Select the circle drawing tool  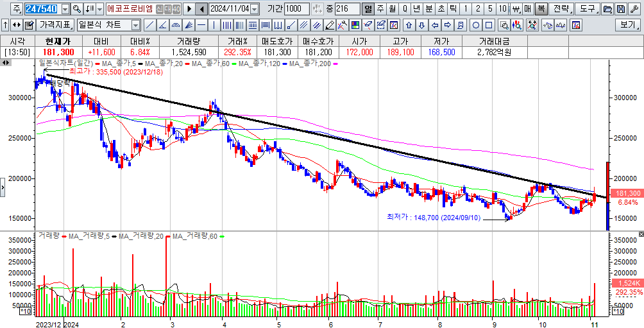tap(476, 25)
